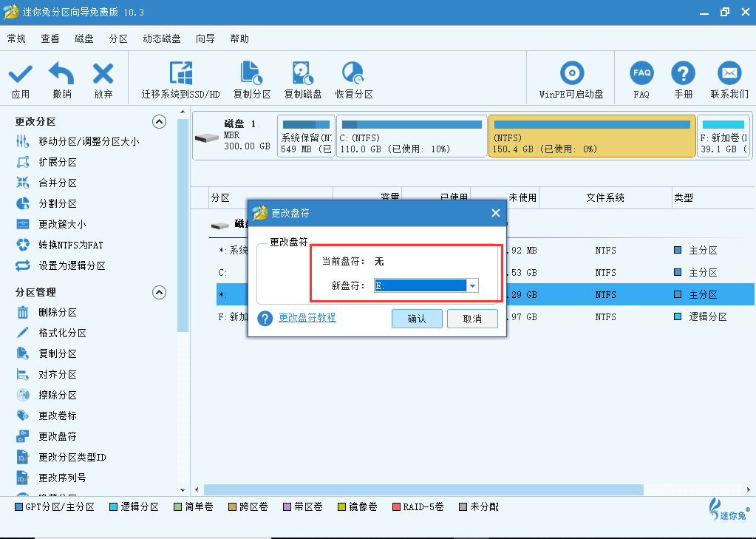Open the Wizard (向导) menu
756x539 pixels.
pos(205,38)
